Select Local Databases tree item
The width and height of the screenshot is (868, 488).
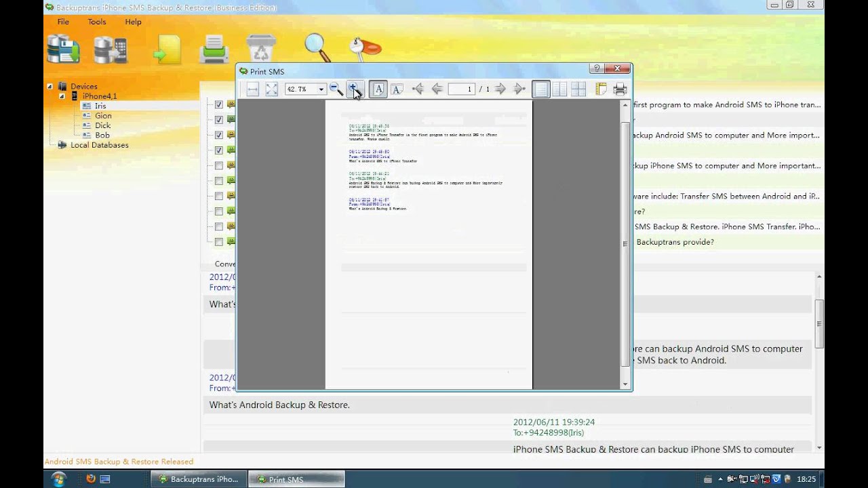99,145
